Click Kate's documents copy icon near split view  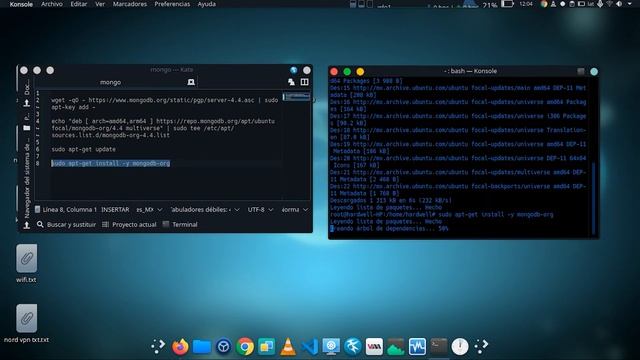click(291, 82)
